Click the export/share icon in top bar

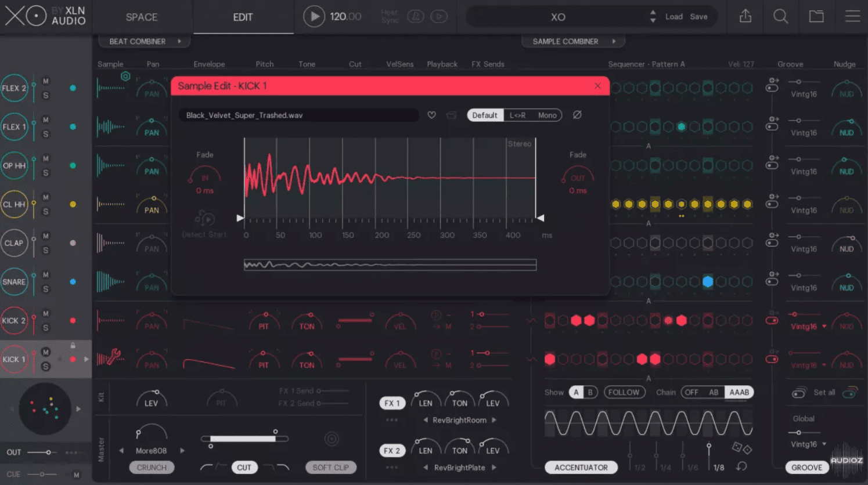coord(745,16)
